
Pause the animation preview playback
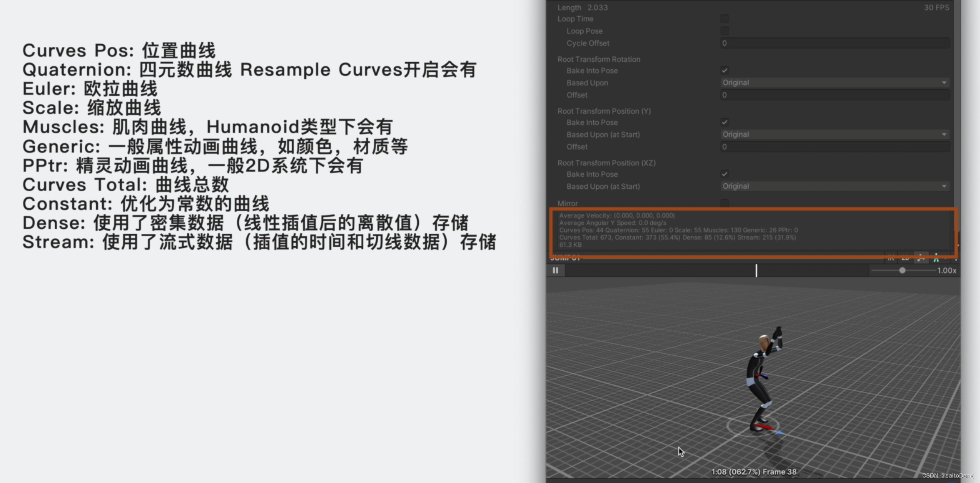(x=555, y=271)
